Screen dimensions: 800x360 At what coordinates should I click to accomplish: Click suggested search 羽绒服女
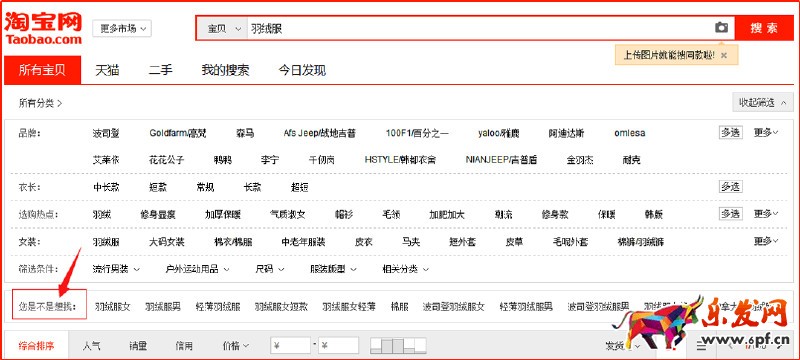[x=113, y=307]
